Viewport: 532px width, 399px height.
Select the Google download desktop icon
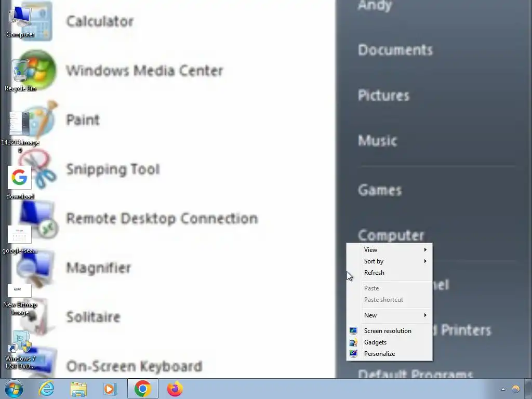pos(20,182)
